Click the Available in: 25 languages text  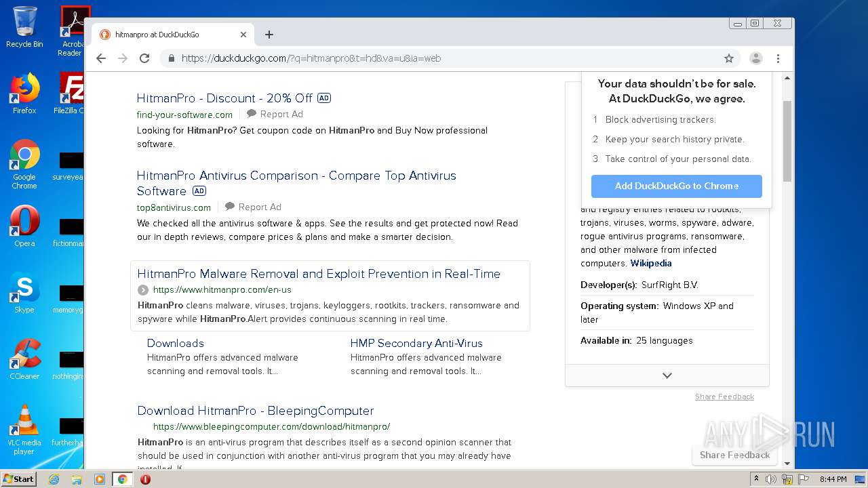click(637, 341)
